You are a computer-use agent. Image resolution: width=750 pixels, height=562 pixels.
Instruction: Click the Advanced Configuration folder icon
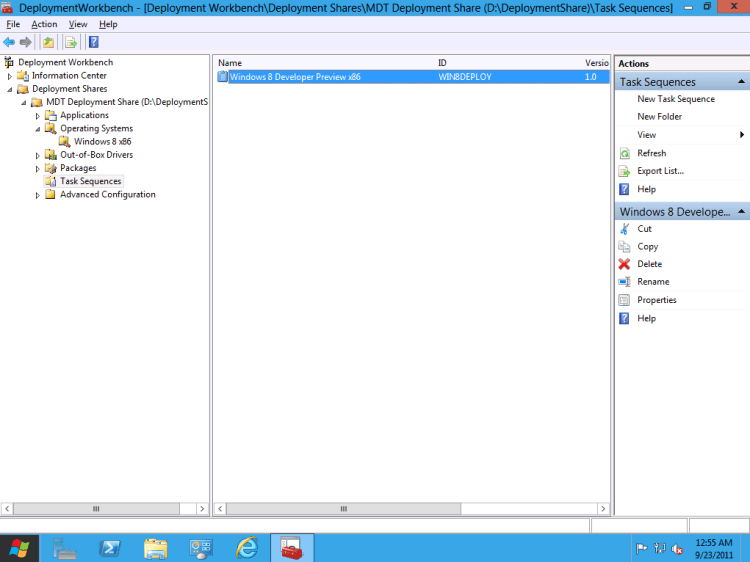[51, 195]
